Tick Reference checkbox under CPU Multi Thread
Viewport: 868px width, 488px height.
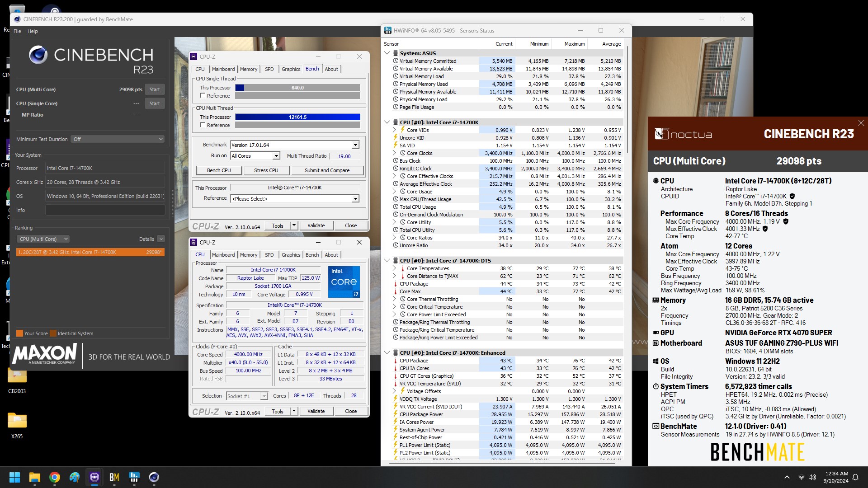203,125
